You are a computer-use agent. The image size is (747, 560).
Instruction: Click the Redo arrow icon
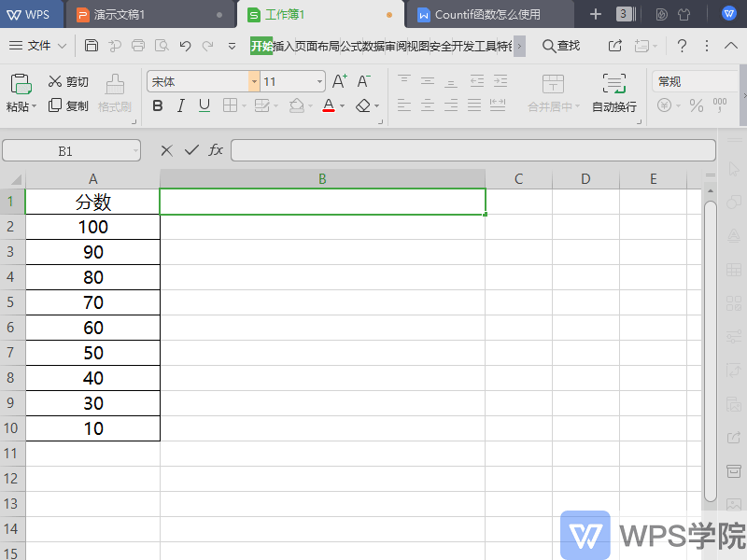207,46
